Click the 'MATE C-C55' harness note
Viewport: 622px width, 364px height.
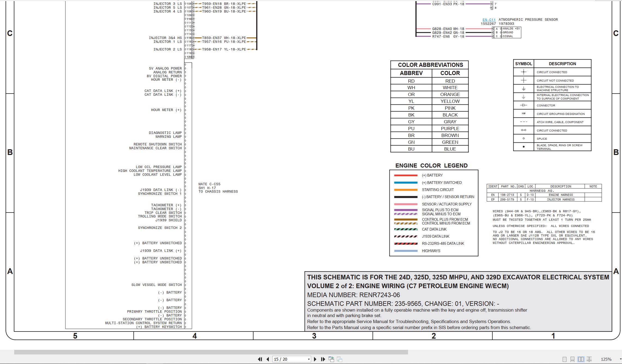point(209,184)
